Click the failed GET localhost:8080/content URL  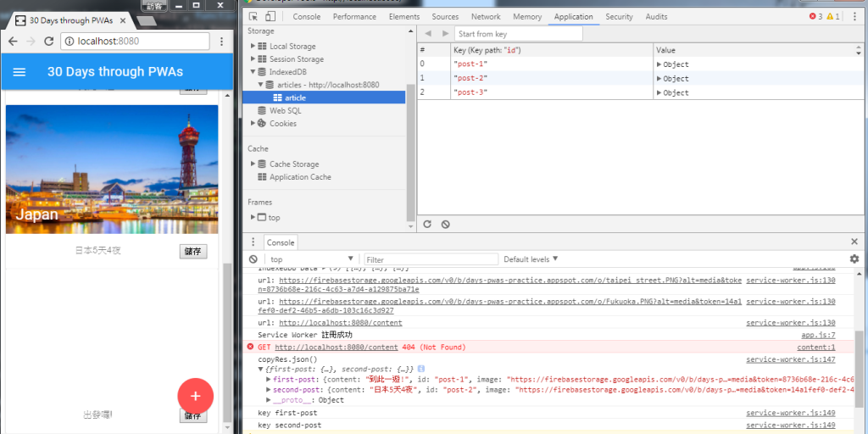point(336,347)
